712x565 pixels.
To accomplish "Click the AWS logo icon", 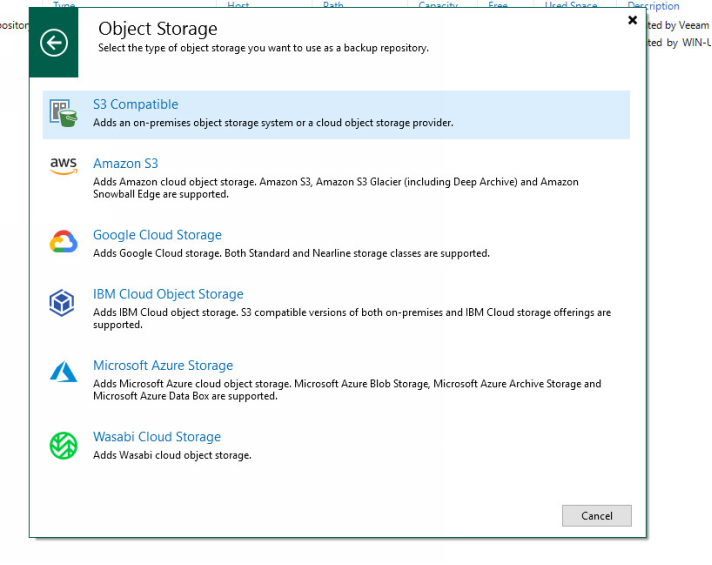I will tap(63, 167).
